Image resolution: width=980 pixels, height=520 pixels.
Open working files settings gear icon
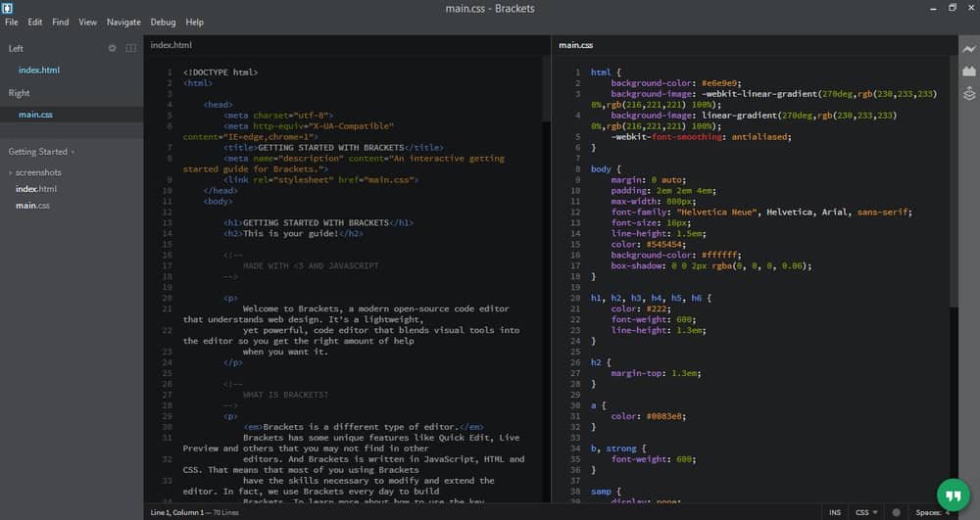coord(112,48)
